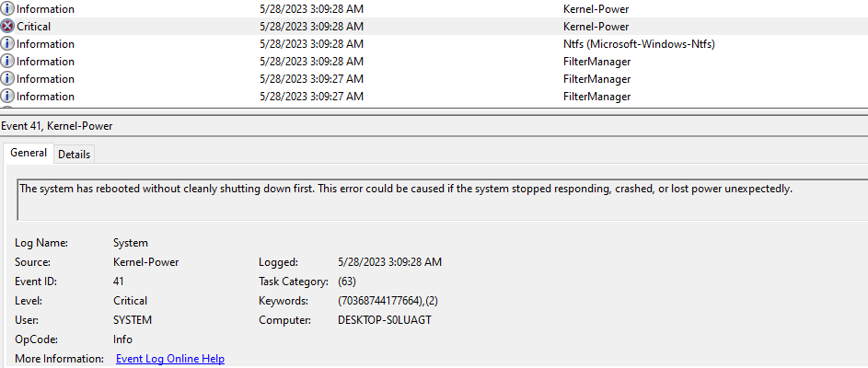This screenshot has height=368, width=868.
Task: Select the Critical Kernel-Power event row
Action: click(x=434, y=26)
